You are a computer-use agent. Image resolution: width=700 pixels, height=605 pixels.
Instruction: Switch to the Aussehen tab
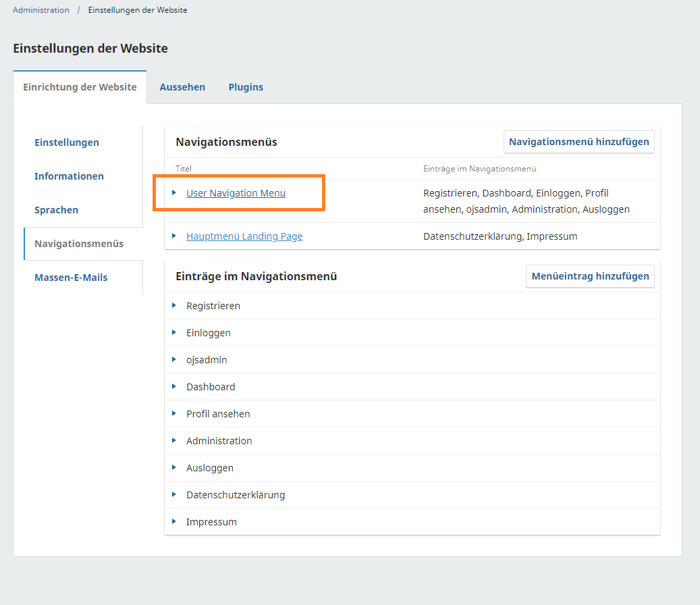[182, 87]
